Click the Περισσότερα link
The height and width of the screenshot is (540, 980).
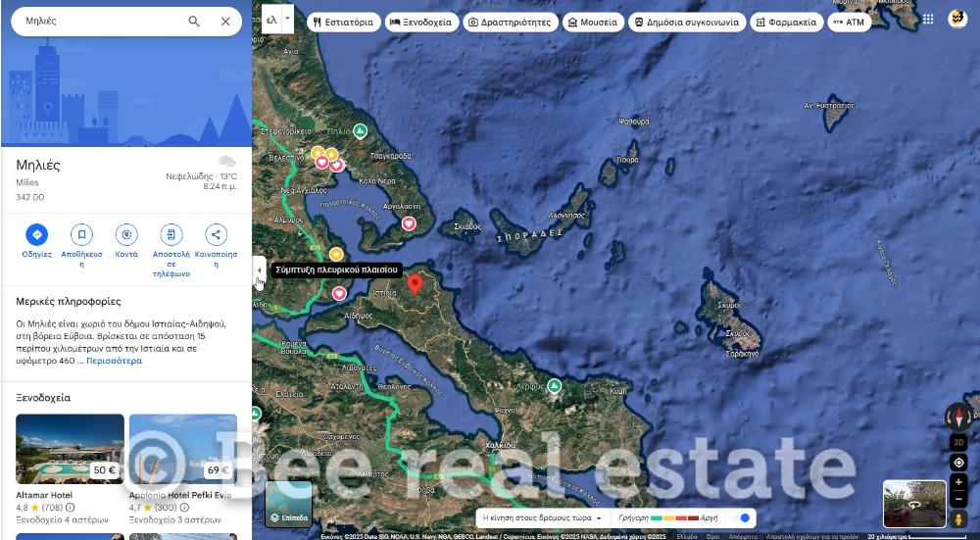point(114,361)
